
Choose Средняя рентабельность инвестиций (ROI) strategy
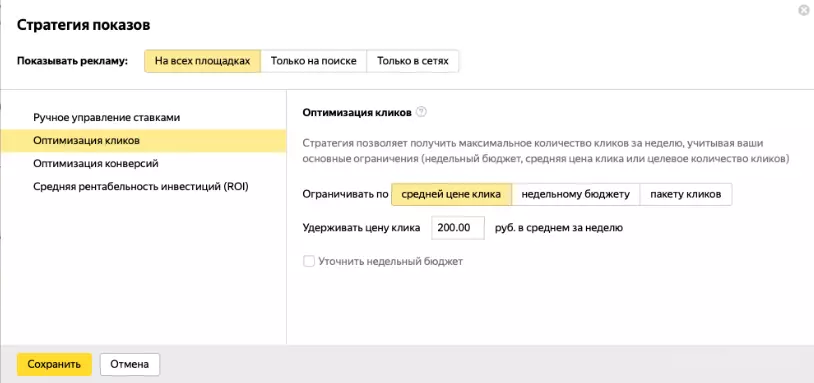143,187
